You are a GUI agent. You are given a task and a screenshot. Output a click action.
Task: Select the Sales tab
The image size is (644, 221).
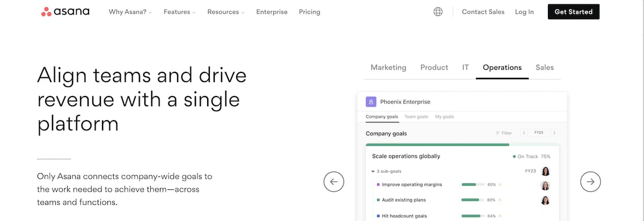coord(545,68)
